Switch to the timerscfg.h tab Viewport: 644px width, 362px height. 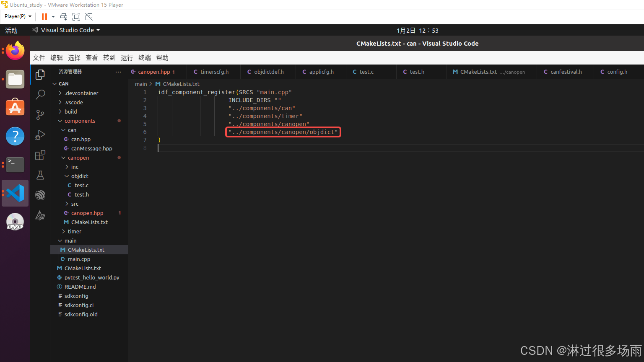[x=214, y=72]
